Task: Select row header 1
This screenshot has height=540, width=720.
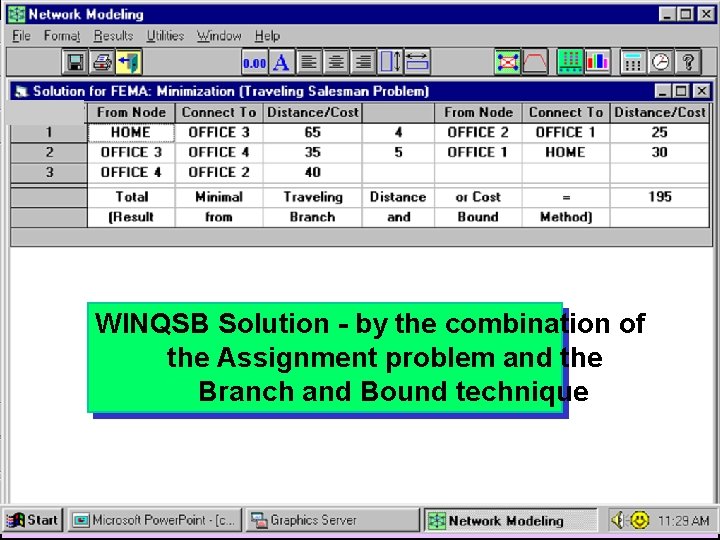Action: [49, 132]
